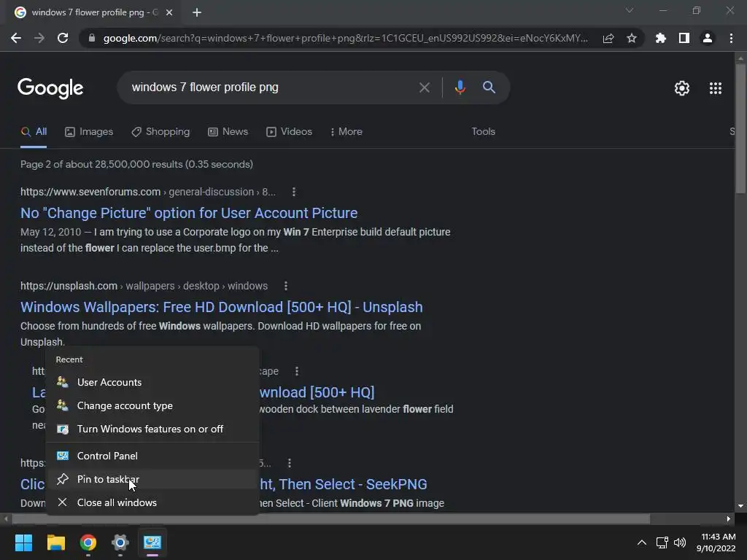
Task: Submit search with magnifier icon
Action: pyautogui.click(x=489, y=87)
